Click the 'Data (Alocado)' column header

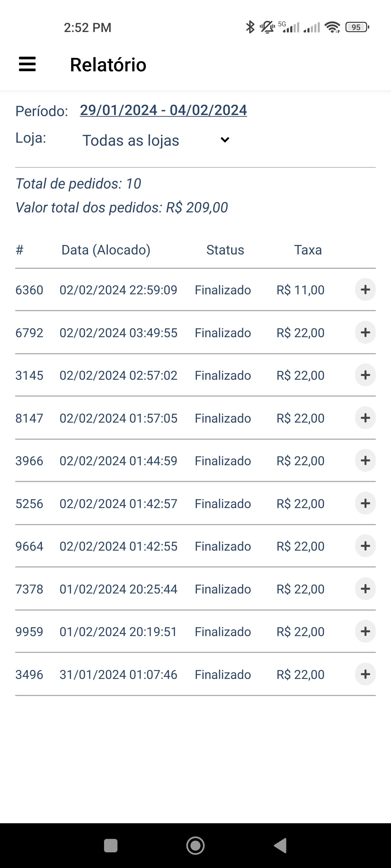coord(106,250)
